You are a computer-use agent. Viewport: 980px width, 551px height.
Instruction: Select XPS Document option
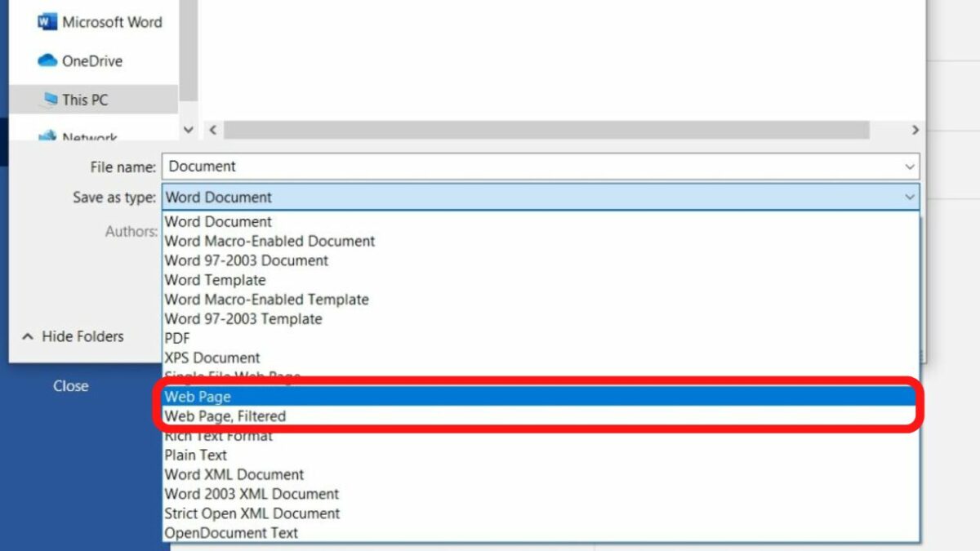tap(212, 358)
